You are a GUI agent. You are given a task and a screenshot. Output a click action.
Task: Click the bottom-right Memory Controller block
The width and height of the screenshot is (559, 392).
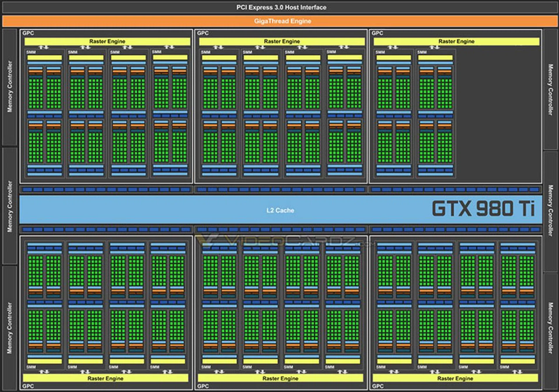[x=550, y=328]
